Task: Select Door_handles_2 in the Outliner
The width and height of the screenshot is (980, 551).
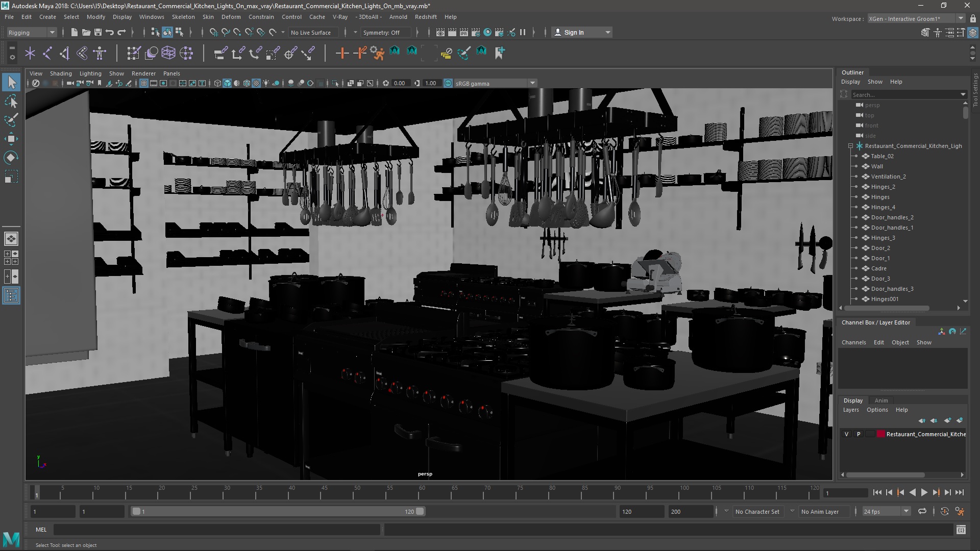Action: (892, 217)
